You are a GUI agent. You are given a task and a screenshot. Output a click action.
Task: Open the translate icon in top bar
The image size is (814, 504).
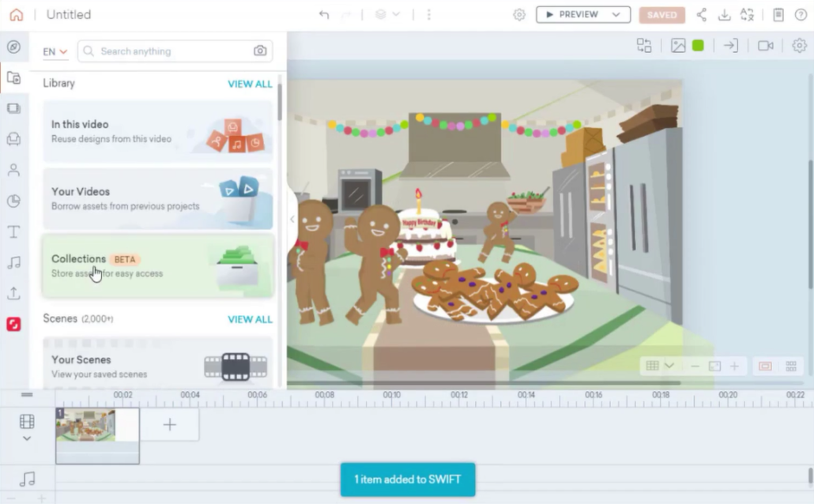747,15
